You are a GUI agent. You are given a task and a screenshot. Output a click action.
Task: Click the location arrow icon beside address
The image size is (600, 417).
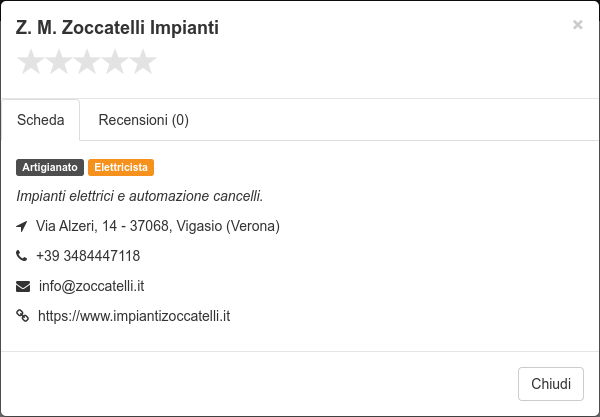click(x=22, y=226)
